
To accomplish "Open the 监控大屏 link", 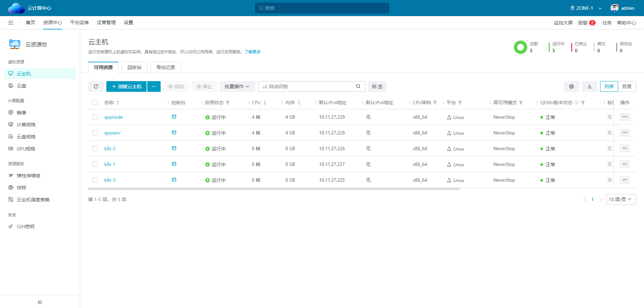I will point(563,23).
